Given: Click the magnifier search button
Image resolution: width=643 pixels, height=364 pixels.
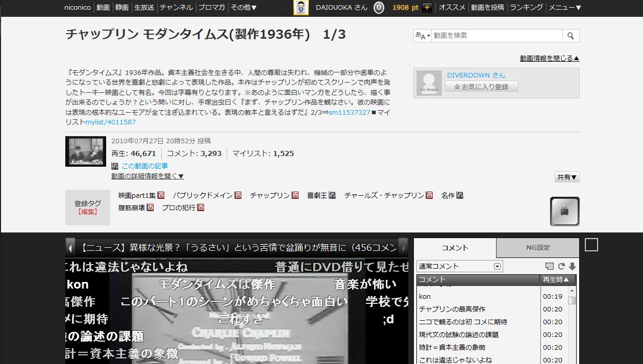Looking at the screenshot, I should (571, 36).
